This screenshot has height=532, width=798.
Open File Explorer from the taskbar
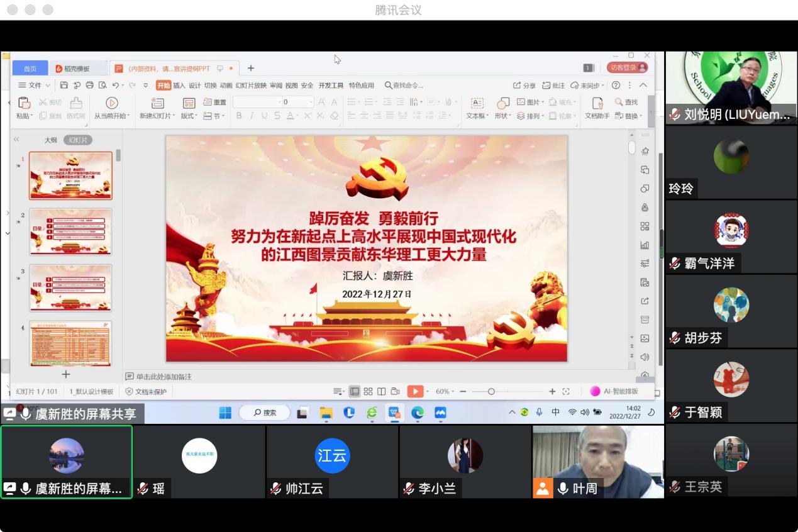click(x=326, y=413)
